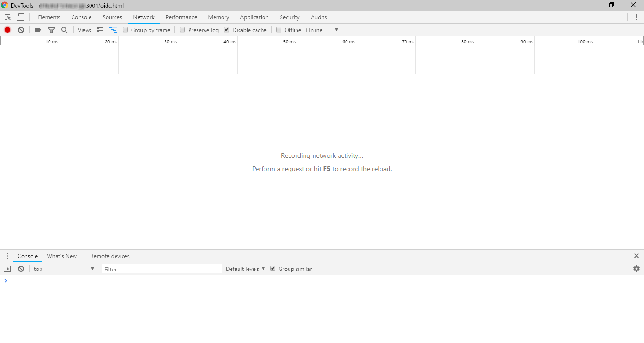Clear the network log
The width and height of the screenshot is (644, 343).
(x=21, y=30)
